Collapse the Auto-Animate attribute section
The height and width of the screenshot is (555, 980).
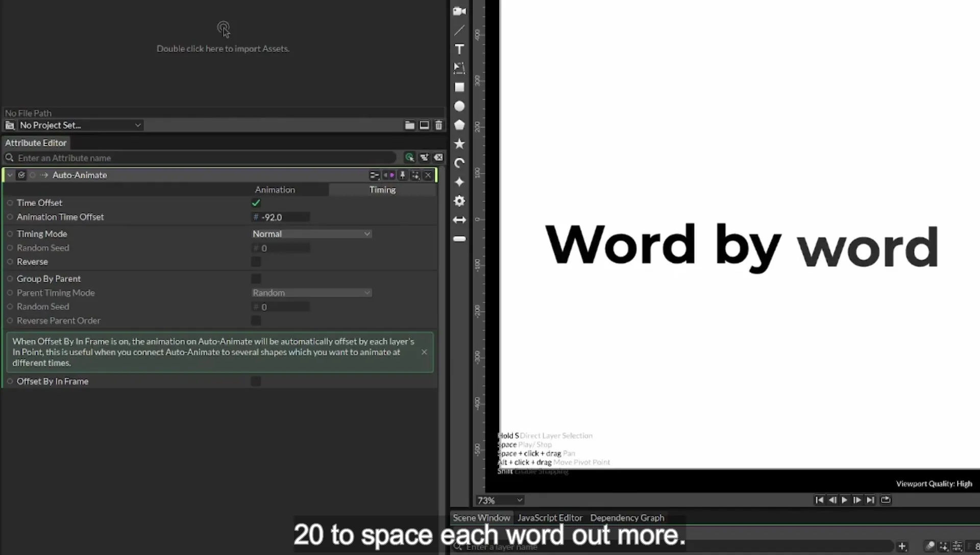click(10, 175)
